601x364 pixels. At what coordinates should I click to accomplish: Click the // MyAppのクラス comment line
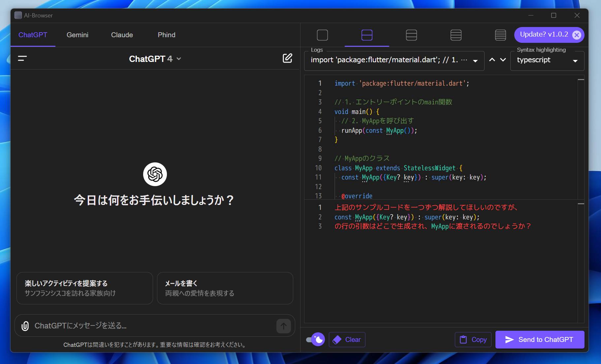click(362, 158)
